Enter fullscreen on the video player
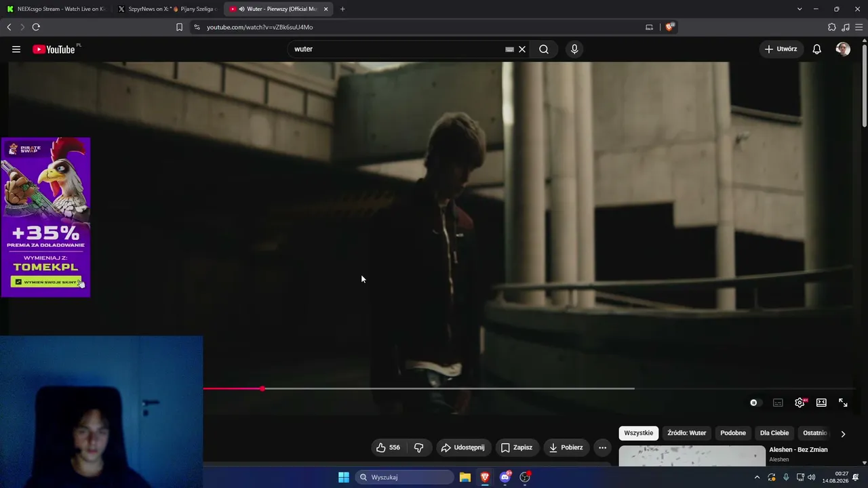The width and height of the screenshot is (868, 488). click(843, 403)
